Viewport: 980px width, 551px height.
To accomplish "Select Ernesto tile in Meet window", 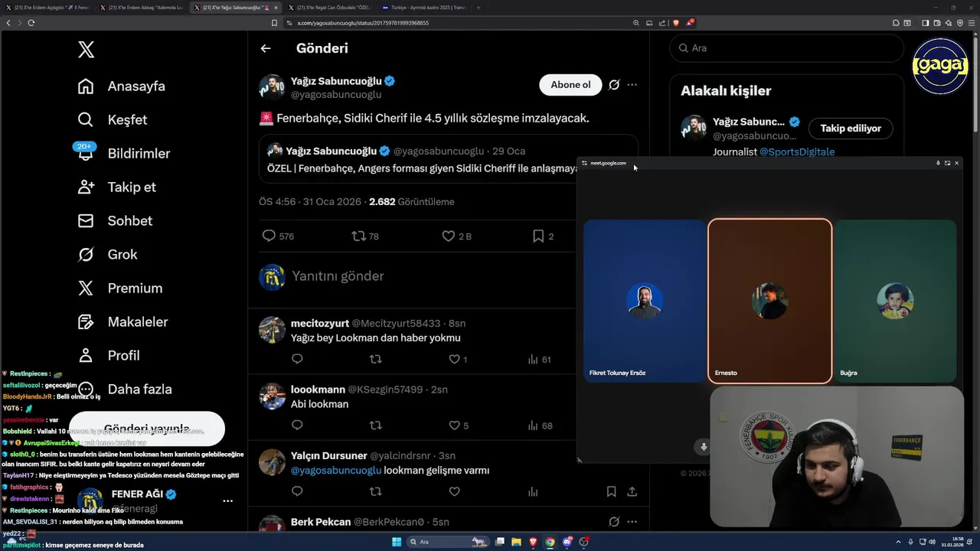I will tap(769, 302).
